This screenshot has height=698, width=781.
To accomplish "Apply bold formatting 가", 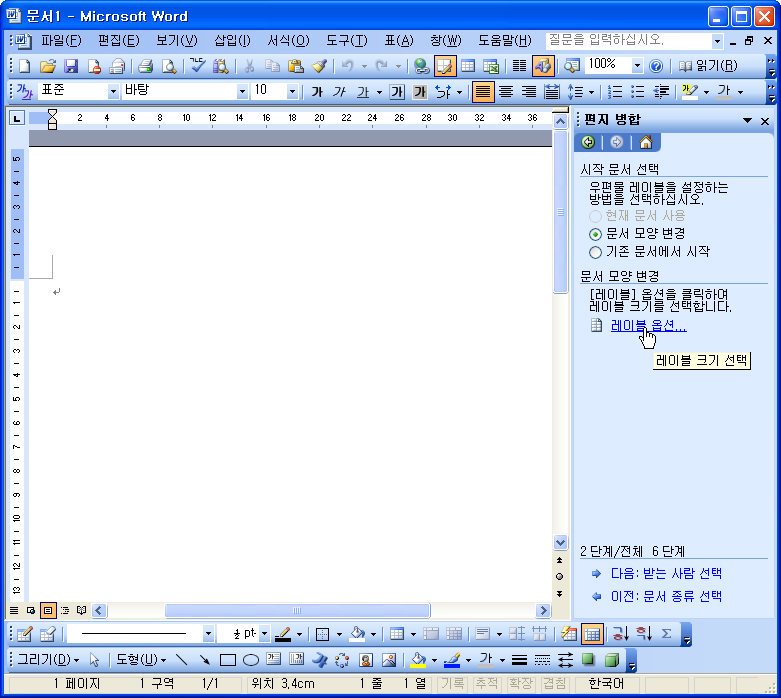I will click(x=317, y=92).
